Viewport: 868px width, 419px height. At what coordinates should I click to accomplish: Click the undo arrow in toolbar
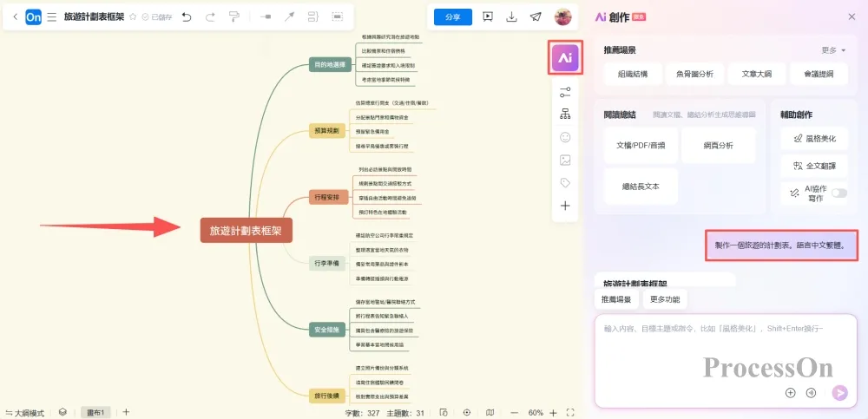[186, 16]
